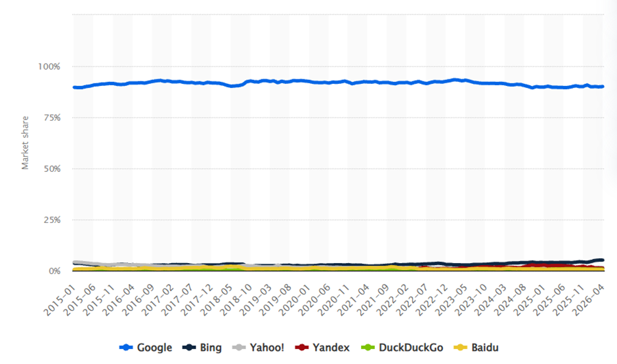This screenshot has height=364, width=617.
Task: Click the Market share axis title
Action: 25,143
